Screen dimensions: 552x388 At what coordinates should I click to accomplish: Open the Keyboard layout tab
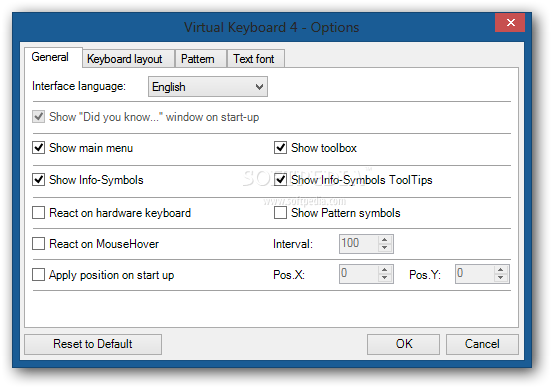(x=129, y=59)
